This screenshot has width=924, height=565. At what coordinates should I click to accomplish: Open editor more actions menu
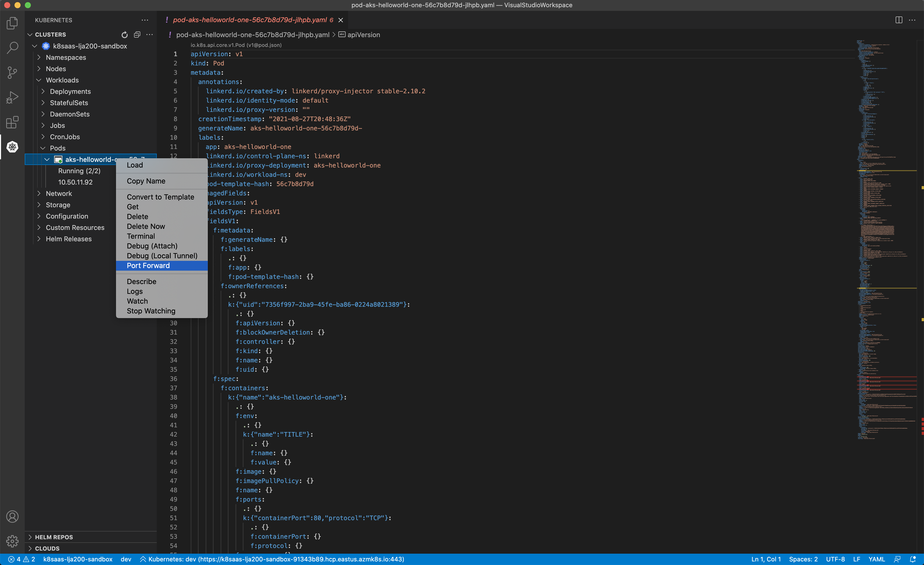tap(912, 20)
